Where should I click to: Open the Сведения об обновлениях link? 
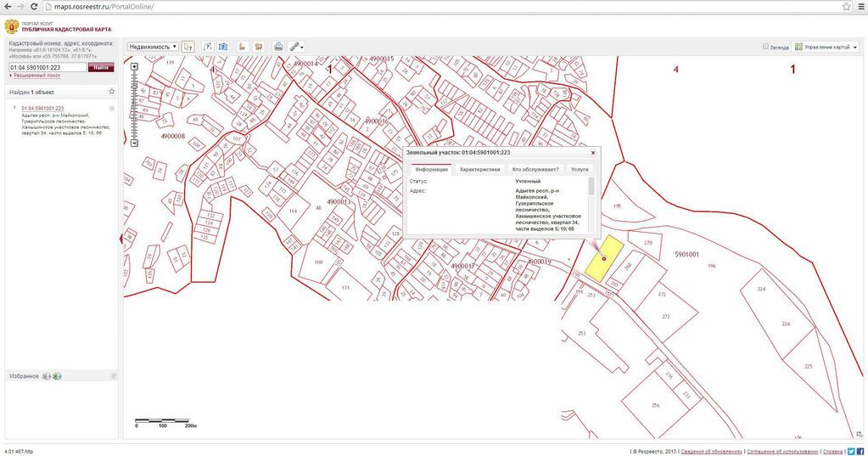point(711,452)
